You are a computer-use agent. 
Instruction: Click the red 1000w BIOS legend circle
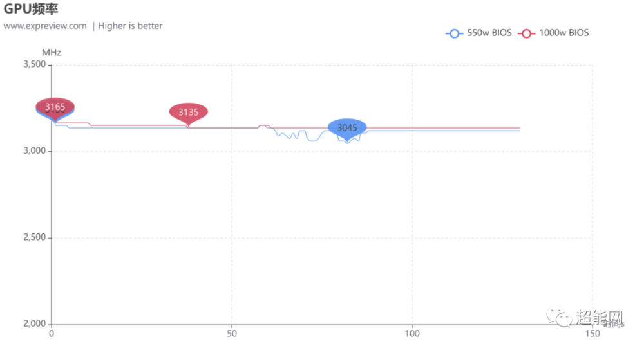coord(527,33)
